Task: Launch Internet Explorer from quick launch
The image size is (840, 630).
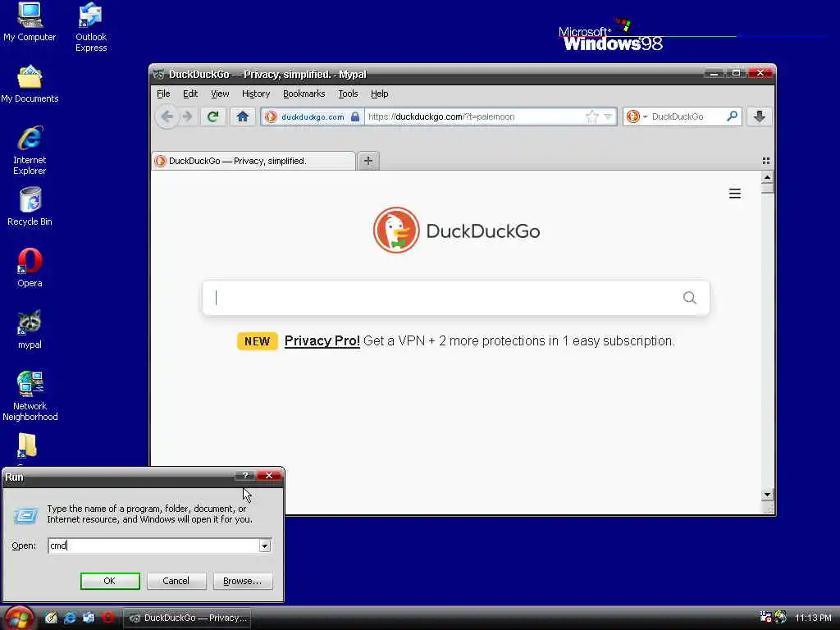Action: [70, 618]
